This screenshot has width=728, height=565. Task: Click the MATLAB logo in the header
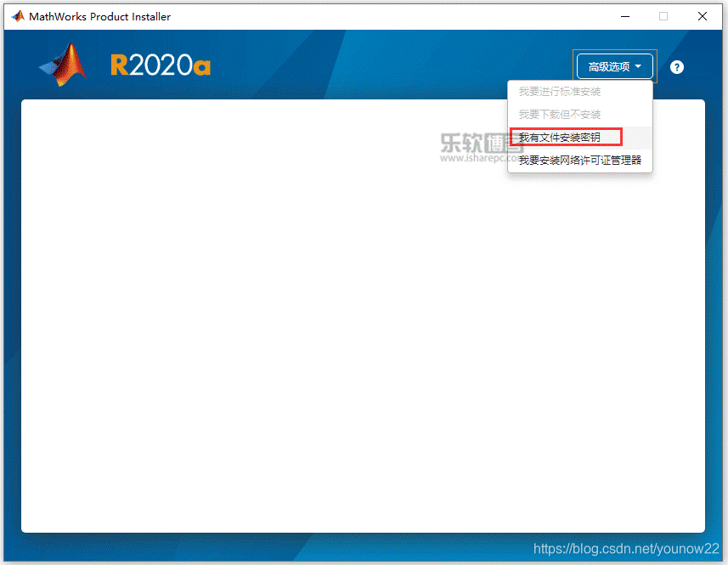(64, 65)
